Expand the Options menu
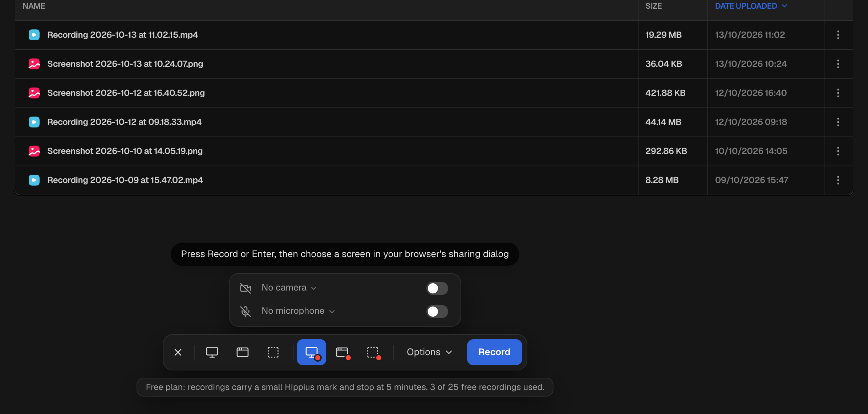This screenshot has height=414, width=868. (x=429, y=352)
